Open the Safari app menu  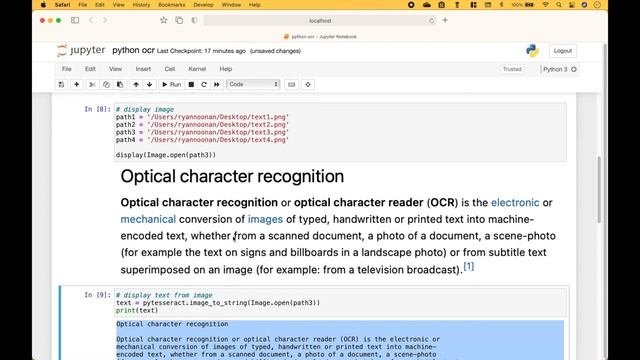click(x=62, y=5)
